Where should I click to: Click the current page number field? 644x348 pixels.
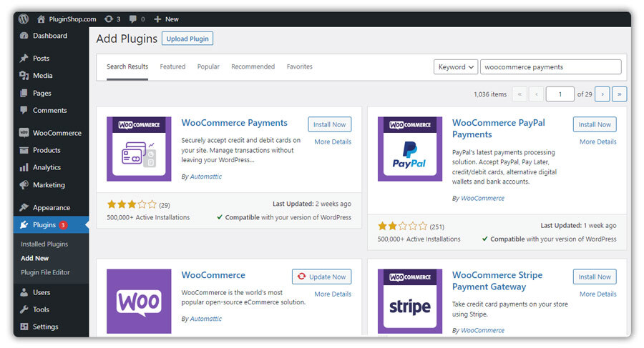pos(560,94)
